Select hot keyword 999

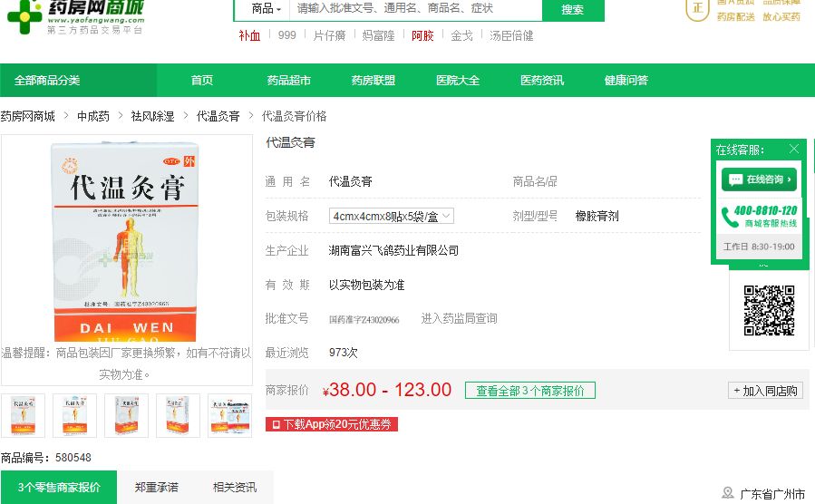coord(286,35)
